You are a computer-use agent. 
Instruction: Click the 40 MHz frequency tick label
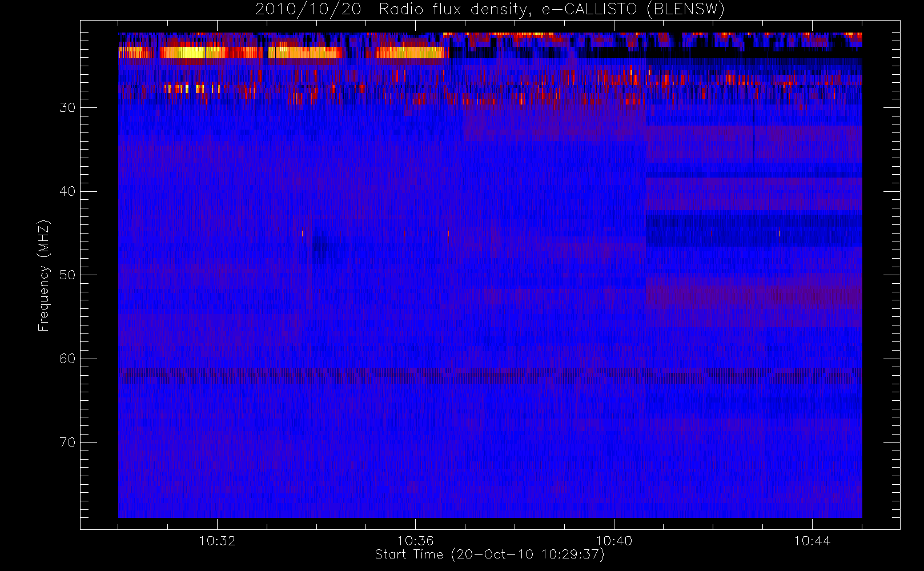coord(67,191)
